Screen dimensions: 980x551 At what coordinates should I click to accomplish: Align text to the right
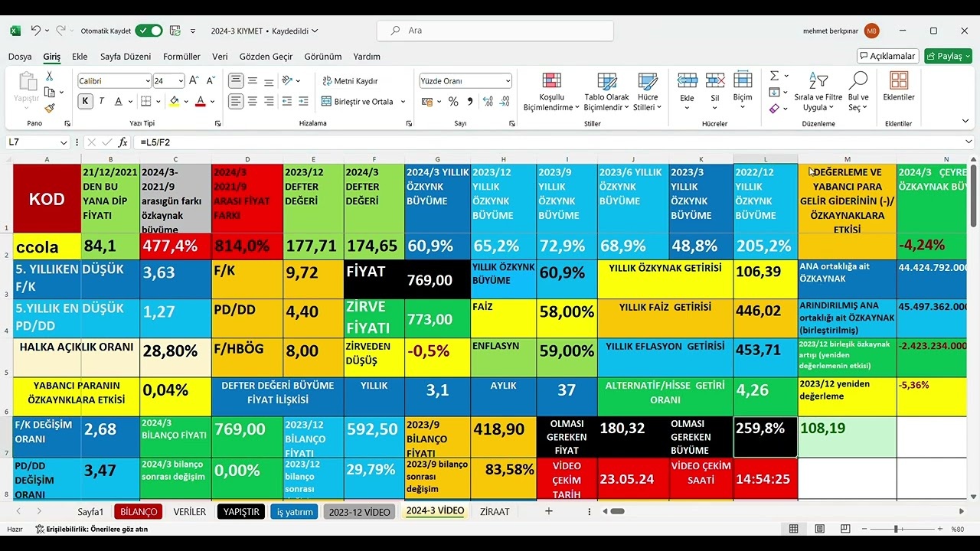click(x=269, y=101)
